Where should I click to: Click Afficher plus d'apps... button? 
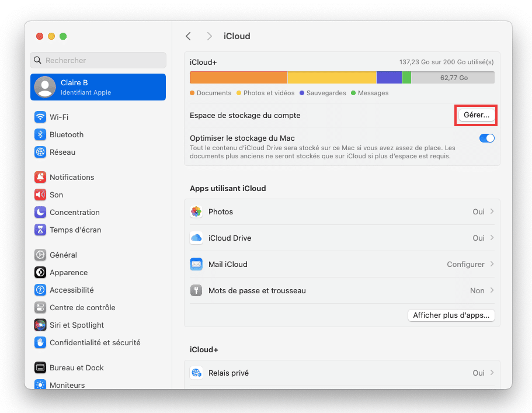click(451, 315)
